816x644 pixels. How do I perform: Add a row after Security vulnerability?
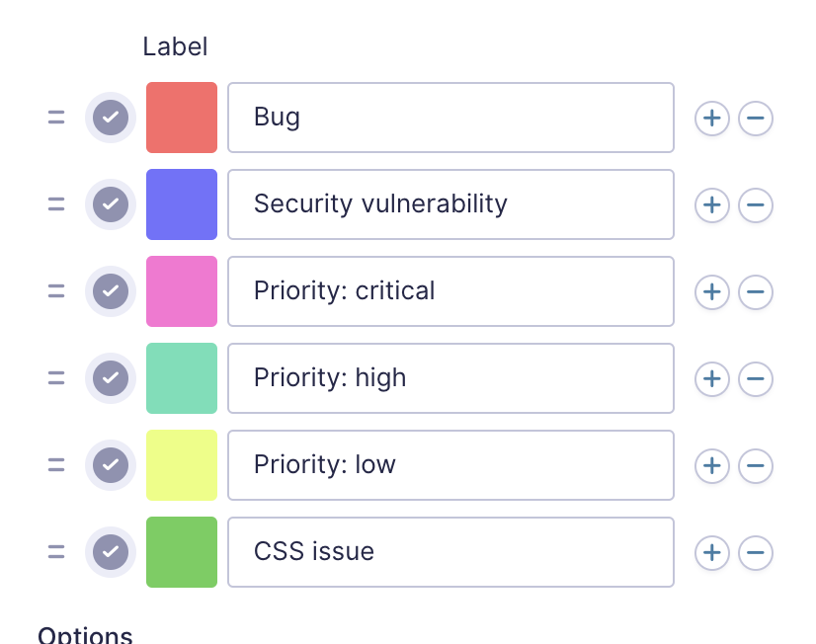(711, 205)
